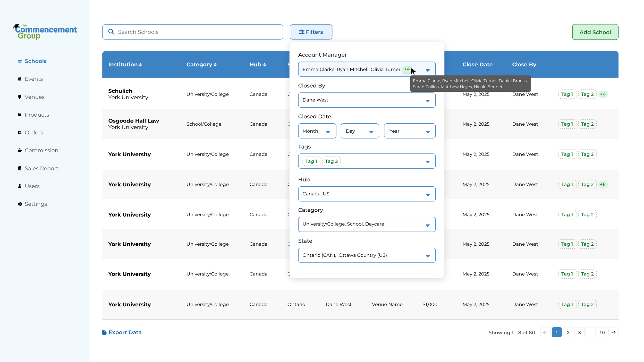
Task: Click the Products icon in sidebar
Action: coord(20,115)
